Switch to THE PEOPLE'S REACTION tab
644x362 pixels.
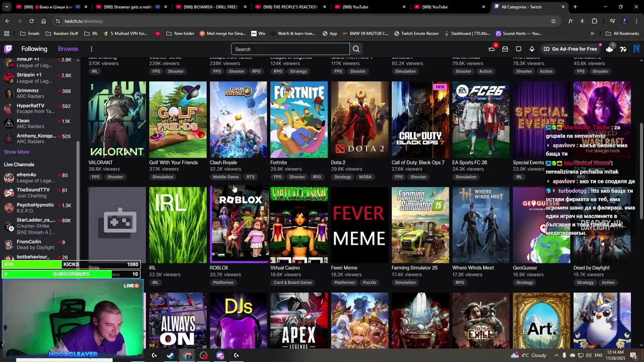(x=286, y=7)
